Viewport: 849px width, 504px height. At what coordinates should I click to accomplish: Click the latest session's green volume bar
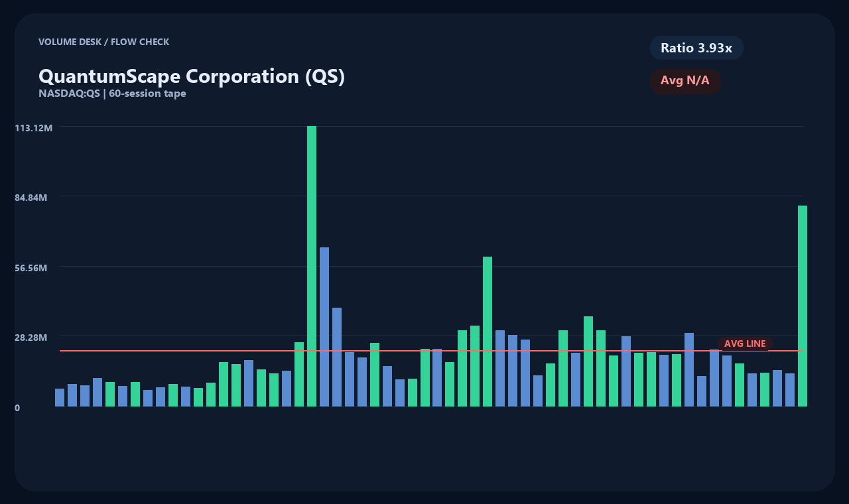click(x=803, y=306)
